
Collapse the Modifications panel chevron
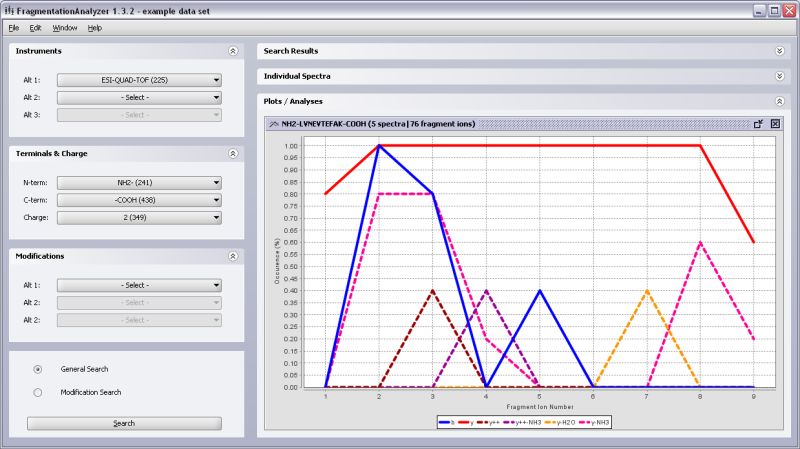233,256
